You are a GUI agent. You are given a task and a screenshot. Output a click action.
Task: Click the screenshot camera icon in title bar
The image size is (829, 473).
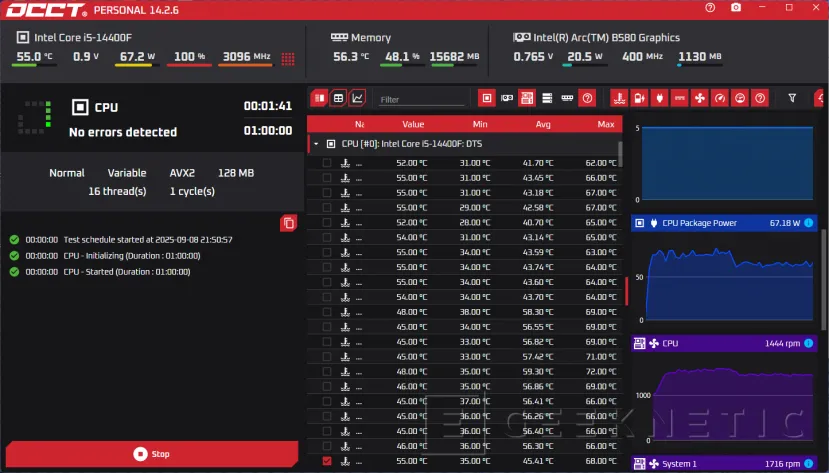[736, 8]
